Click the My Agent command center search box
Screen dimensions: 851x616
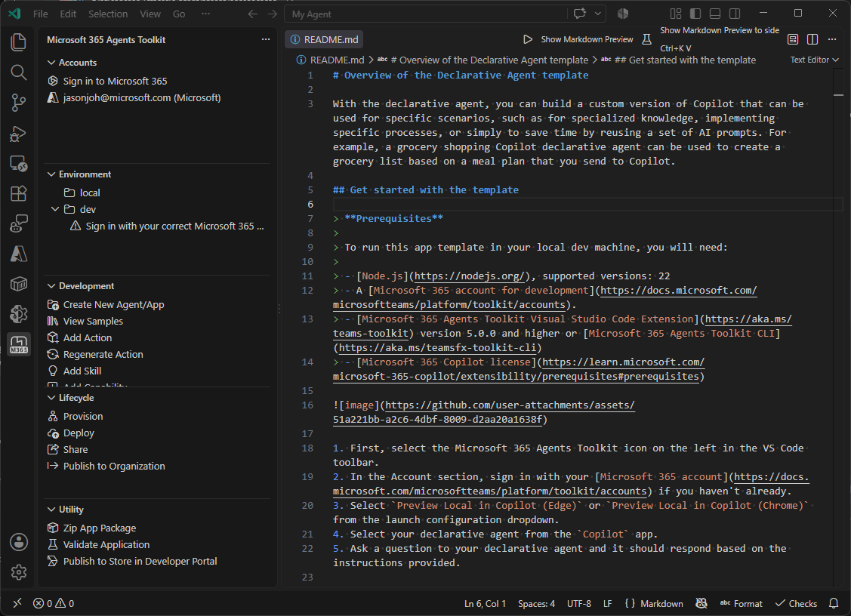coord(426,14)
